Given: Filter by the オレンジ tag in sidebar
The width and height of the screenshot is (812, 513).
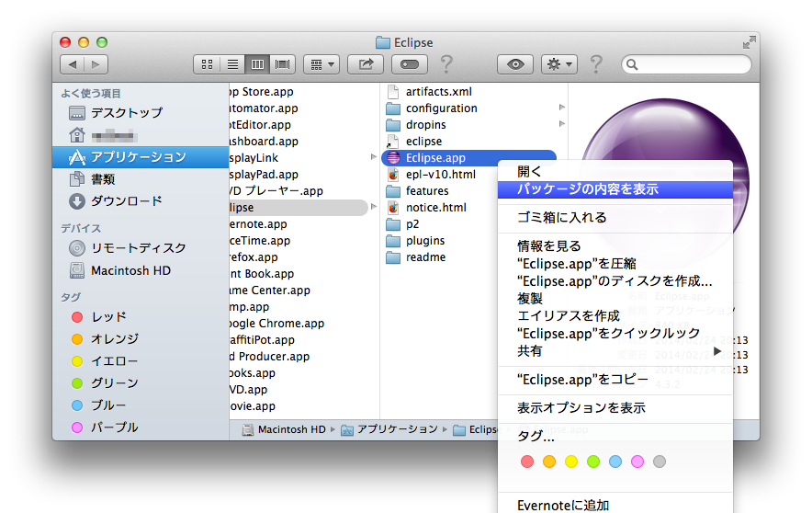Looking at the screenshot, I should (x=140, y=339).
